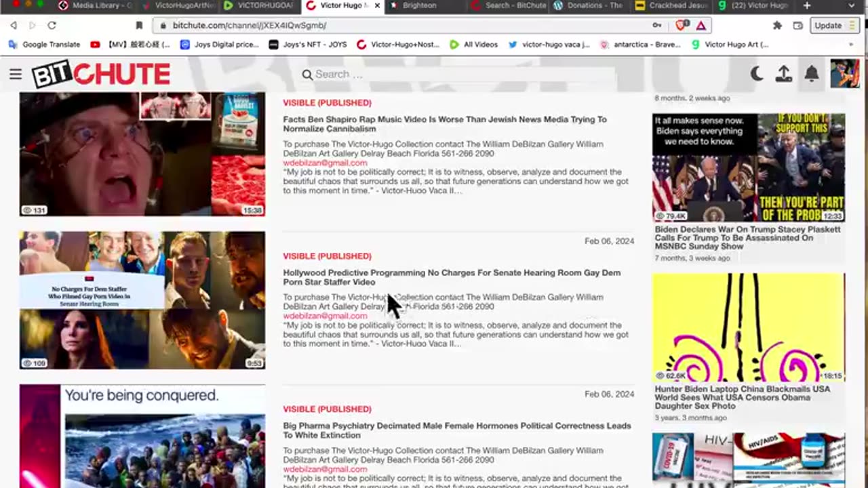Click the upload video icon

tap(784, 74)
